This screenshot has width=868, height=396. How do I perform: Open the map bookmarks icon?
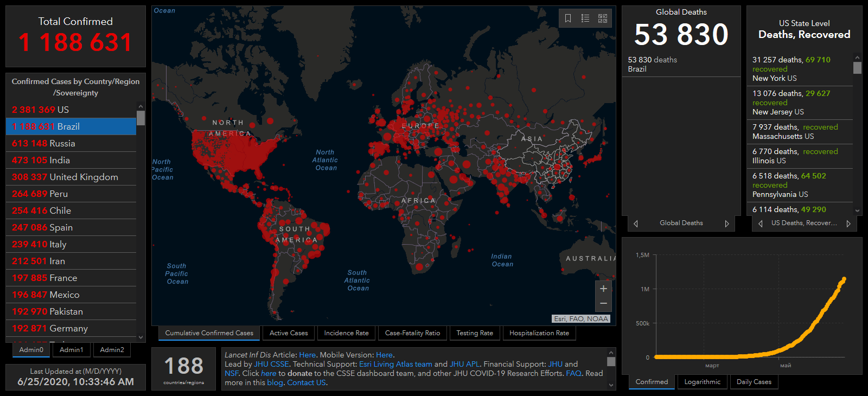coord(568,18)
